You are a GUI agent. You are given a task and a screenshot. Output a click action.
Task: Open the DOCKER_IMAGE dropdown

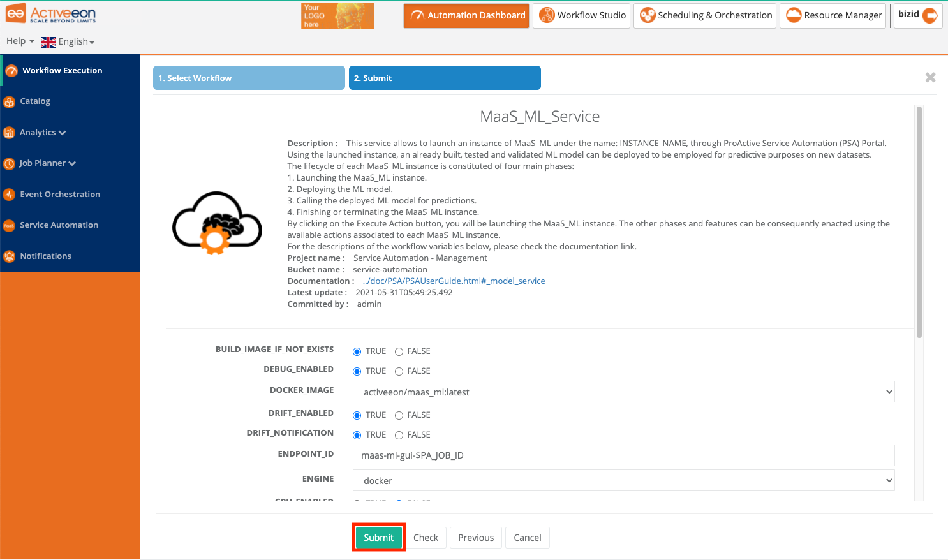pos(623,392)
